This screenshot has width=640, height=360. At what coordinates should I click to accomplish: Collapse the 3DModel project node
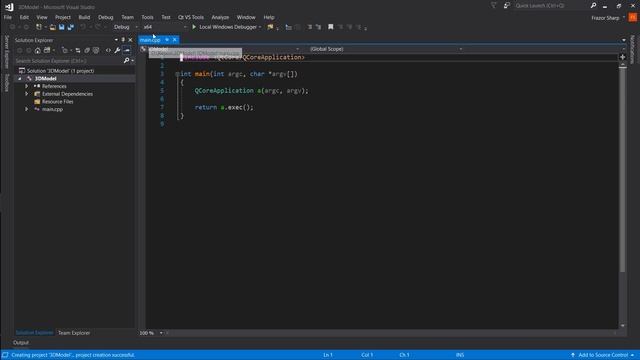20,78
